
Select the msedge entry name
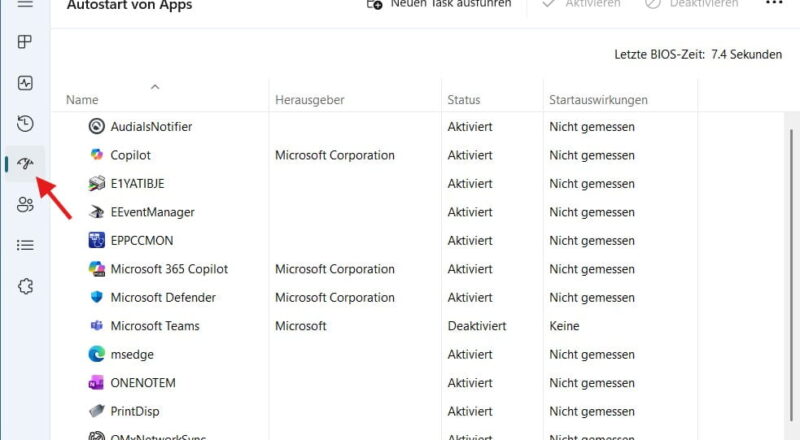(132, 355)
